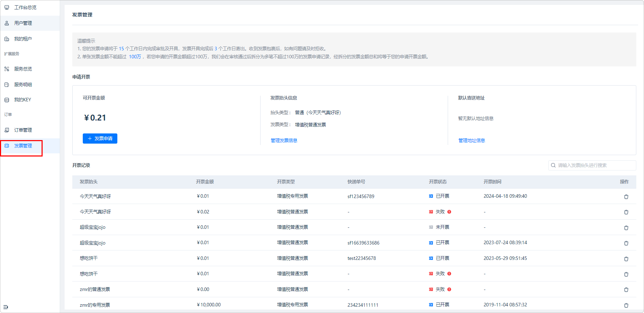The height and width of the screenshot is (313, 644).
Task: Delete the zmr的普通发票 record
Action: point(626,290)
